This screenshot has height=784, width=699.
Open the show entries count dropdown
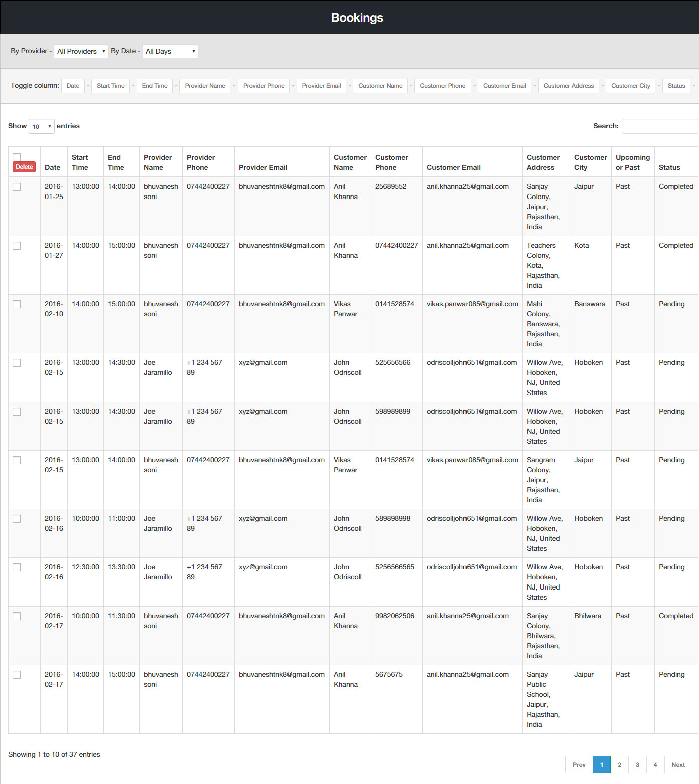(x=42, y=126)
